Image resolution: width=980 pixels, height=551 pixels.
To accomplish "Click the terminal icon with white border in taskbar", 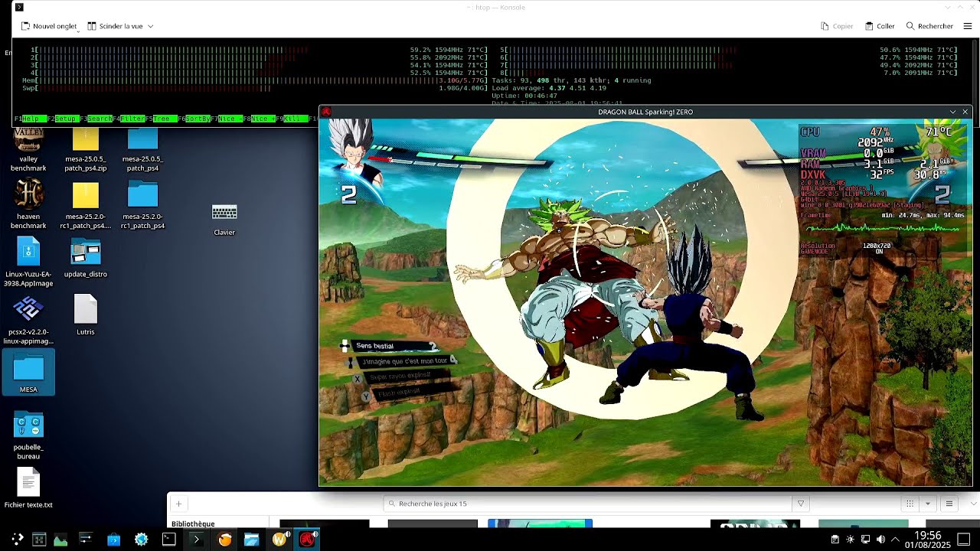I will point(168,540).
